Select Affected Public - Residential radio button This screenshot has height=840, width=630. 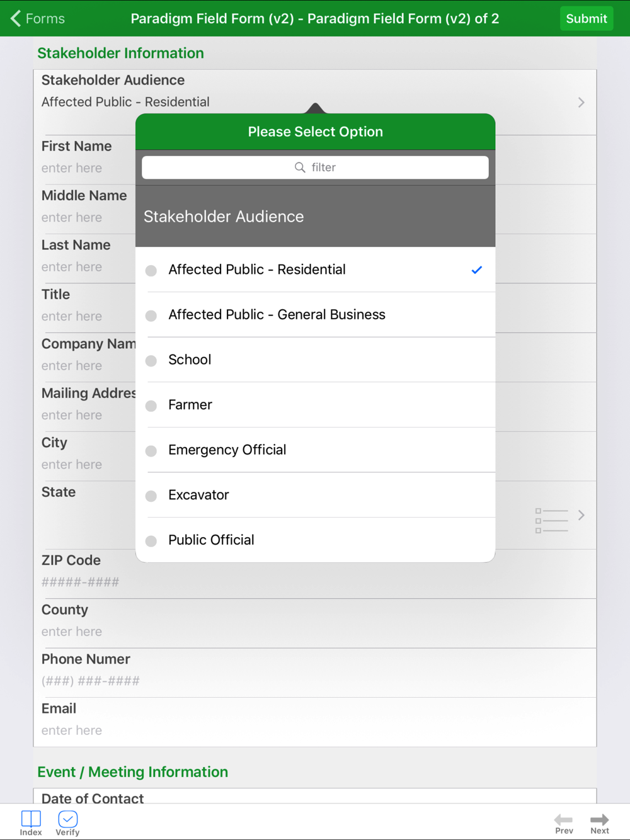(151, 271)
